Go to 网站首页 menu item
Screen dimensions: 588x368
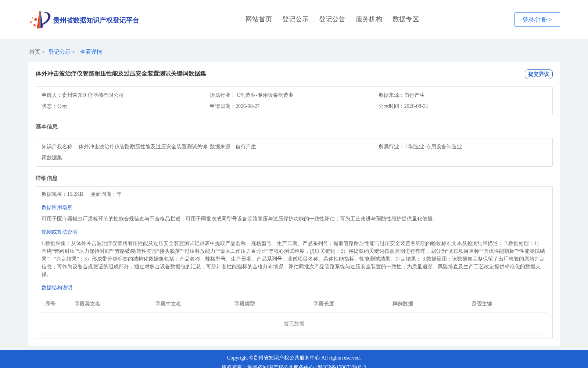click(x=259, y=19)
